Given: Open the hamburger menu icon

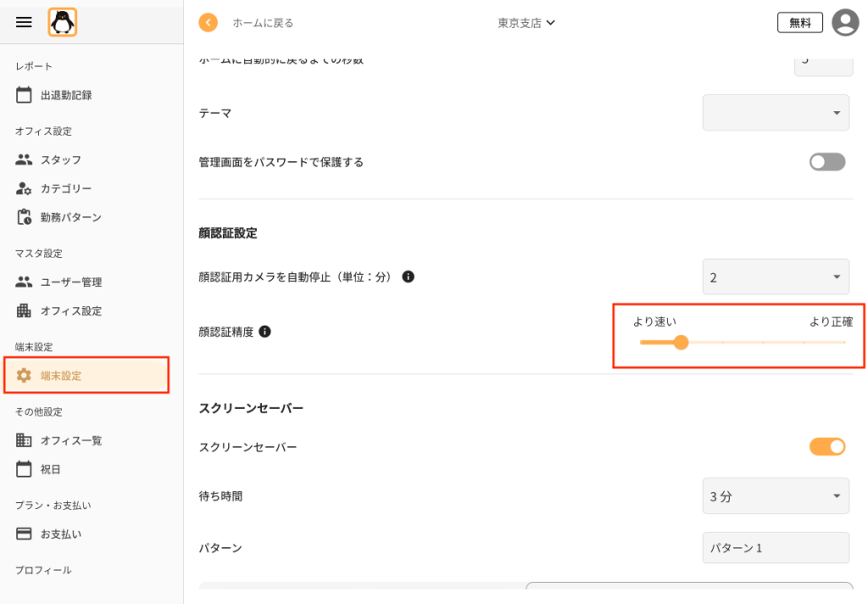Looking at the screenshot, I should (x=24, y=22).
